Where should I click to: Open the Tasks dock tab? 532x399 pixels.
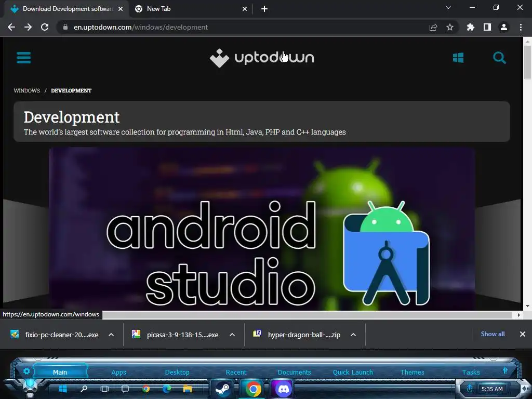(x=471, y=372)
